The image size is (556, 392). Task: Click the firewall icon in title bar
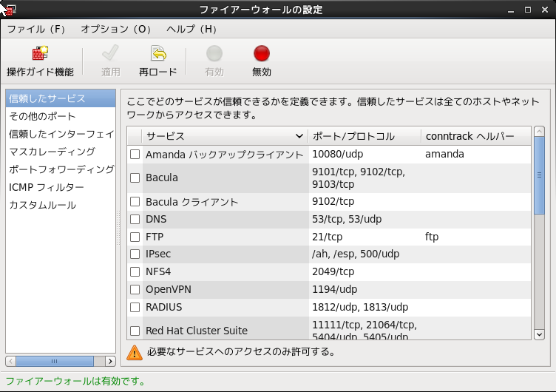(10, 10)
